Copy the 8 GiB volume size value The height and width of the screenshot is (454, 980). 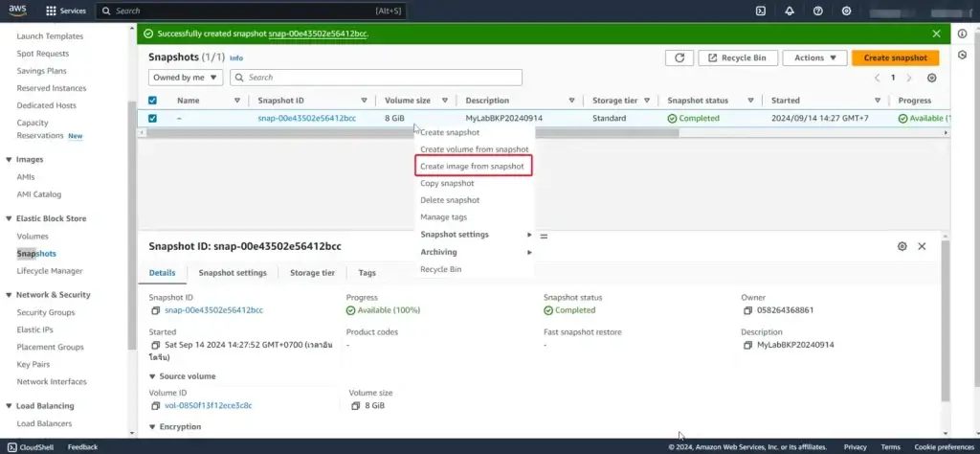click(x=356, y=406)
